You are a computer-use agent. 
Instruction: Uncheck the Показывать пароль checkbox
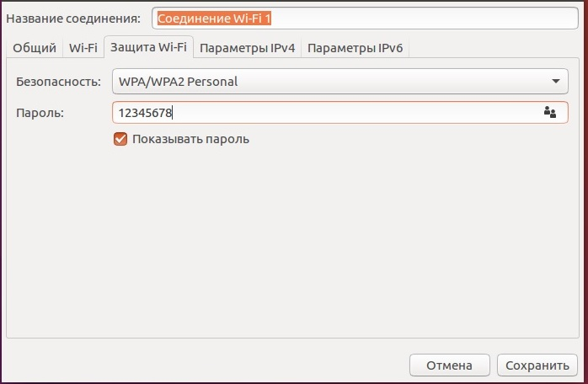(x=120, y=139)
